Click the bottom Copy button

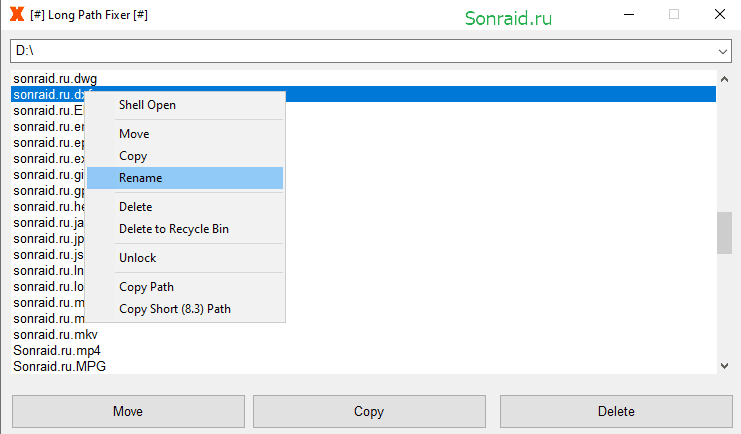(x=369, y=411)
